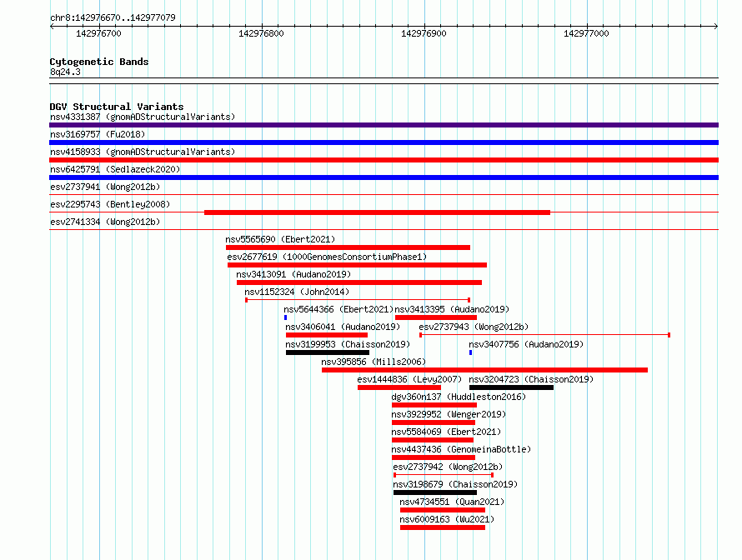Open nsv5565690 (Ebert2021) variant
The height and width of the screenshot is (560, 742).
click(x=280, y=239)
